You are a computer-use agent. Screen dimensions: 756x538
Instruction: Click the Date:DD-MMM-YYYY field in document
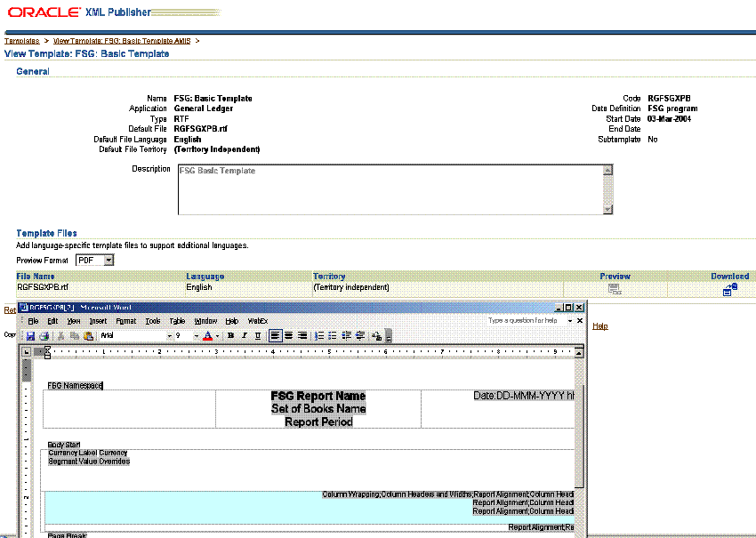tap(524, 396)
